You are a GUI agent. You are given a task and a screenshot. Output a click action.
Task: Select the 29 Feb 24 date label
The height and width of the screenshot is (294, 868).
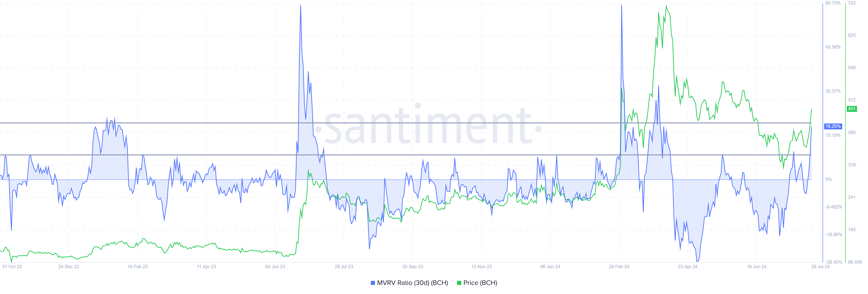click(619, 267)
